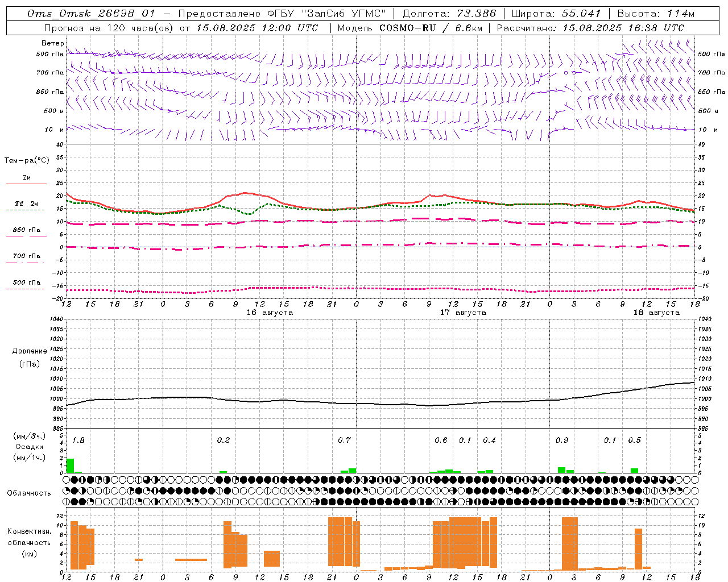Click the Давление pressure panel label

30,351
